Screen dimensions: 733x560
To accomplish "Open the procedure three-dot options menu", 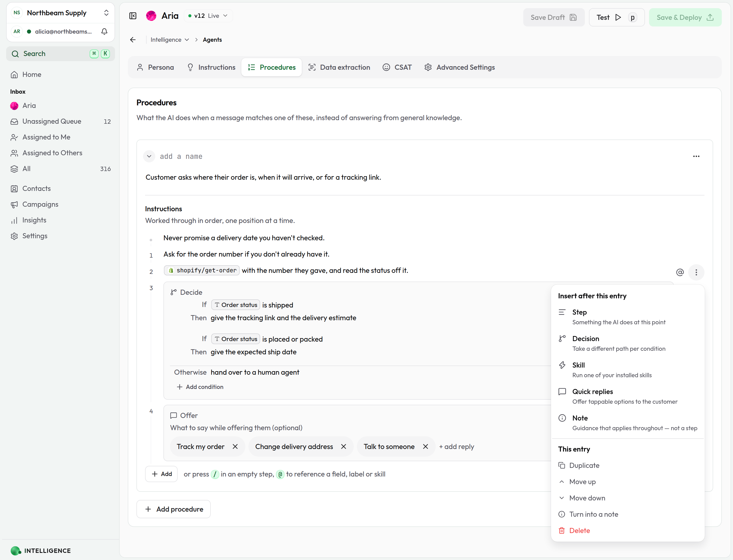I will pos(696,156).
